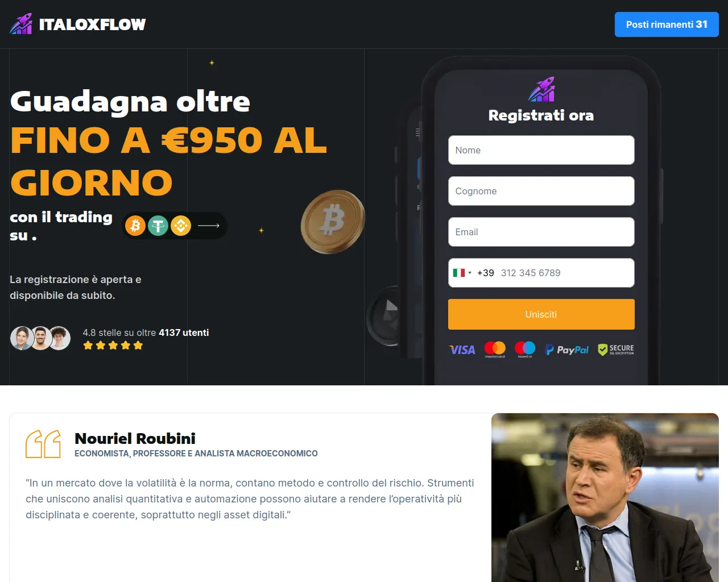
Task: Click the orange Unisciti button
Action: (x=541, y=314)
